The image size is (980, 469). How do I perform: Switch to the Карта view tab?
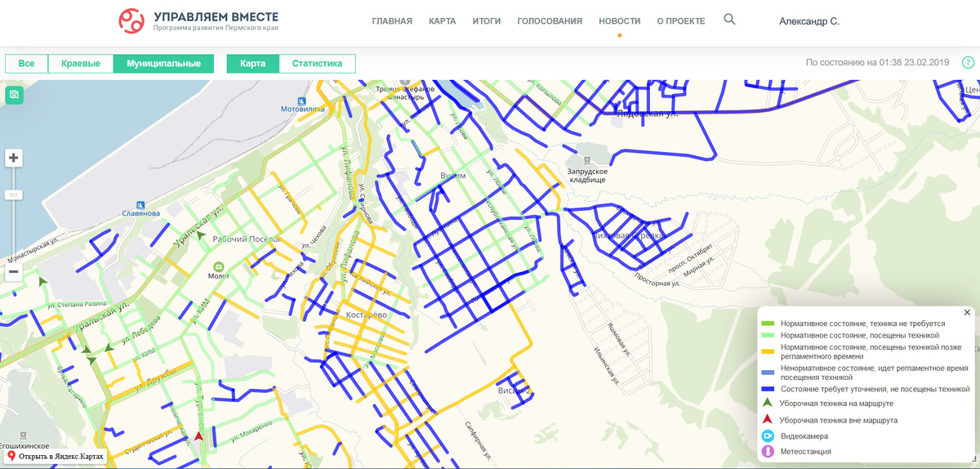tap(252, 64)
